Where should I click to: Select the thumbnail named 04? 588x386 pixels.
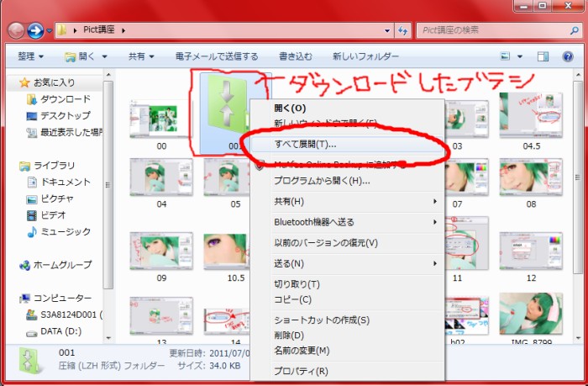(161, 177)
